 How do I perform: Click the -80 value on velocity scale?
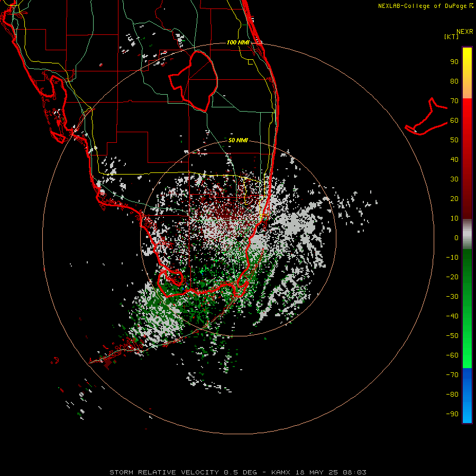click(x=452, y=395)
